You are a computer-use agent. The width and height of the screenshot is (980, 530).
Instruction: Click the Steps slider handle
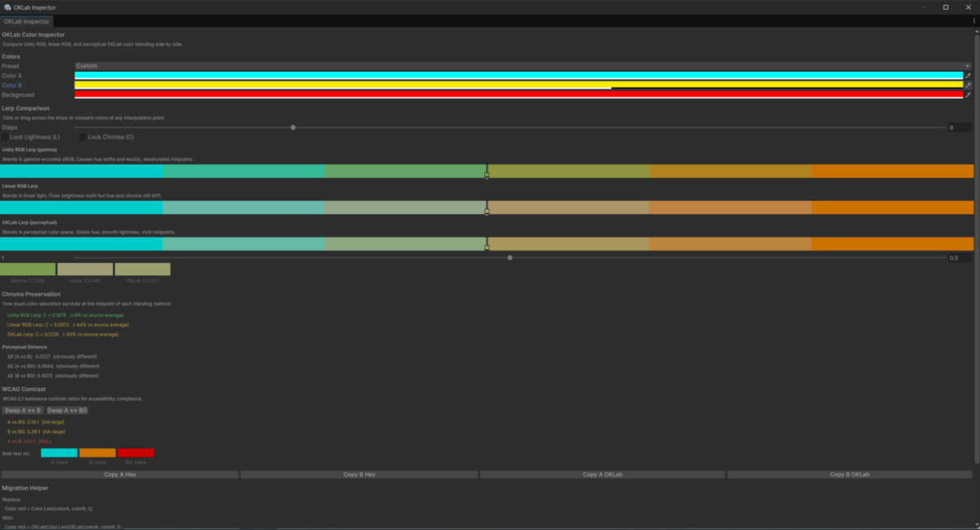(x=293, y=127)
